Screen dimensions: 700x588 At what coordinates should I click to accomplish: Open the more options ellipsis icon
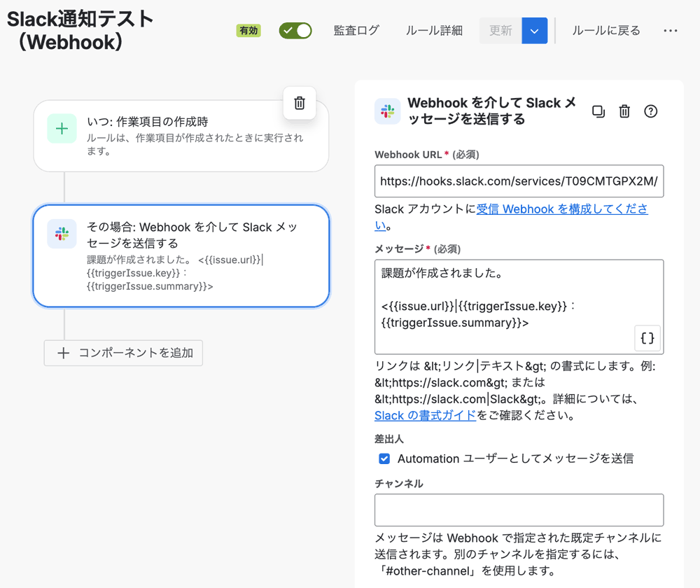coord(671,30)
